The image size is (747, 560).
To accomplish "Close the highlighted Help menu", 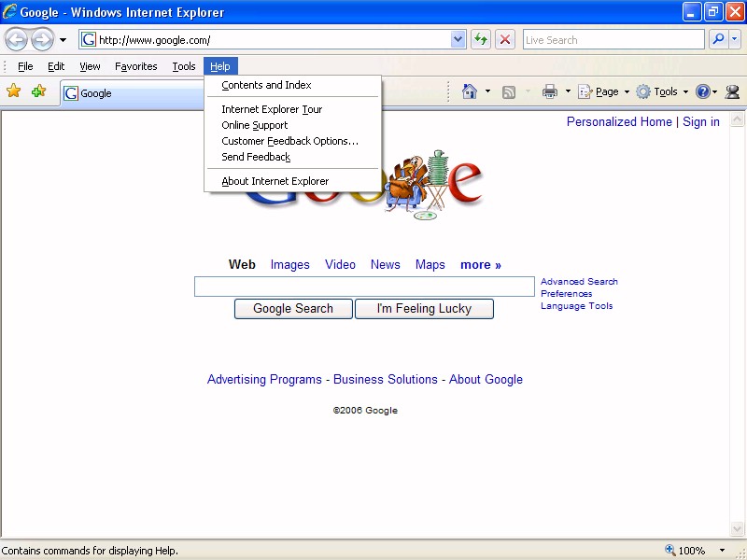I will (x=220, y=66).
